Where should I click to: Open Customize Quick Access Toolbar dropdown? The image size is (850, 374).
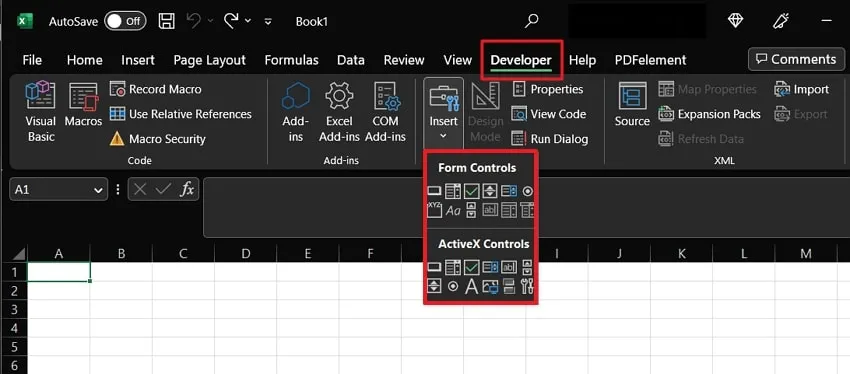[268, 22]
